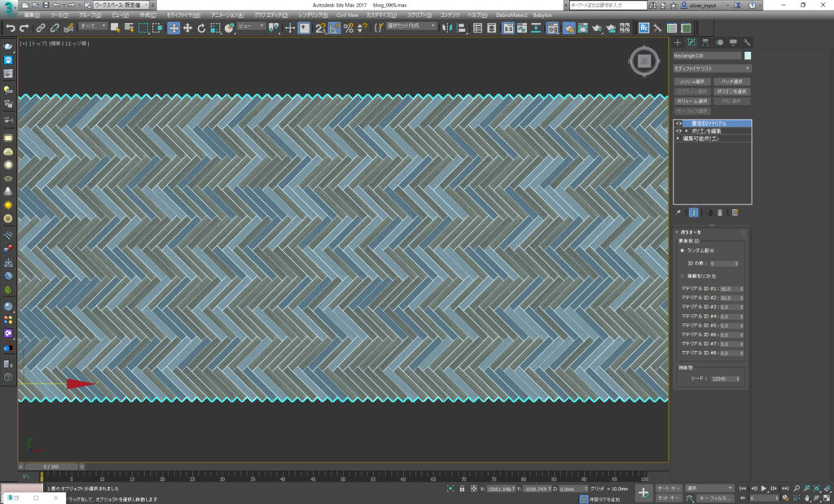Open the ワークスペース workspace dropdown

[x=122, y=5]
